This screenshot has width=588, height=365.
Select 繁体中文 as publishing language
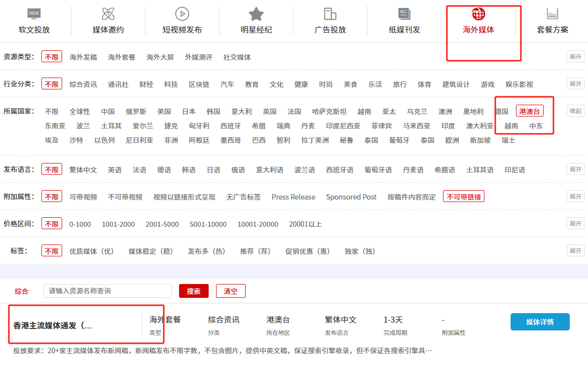(83, 169)
